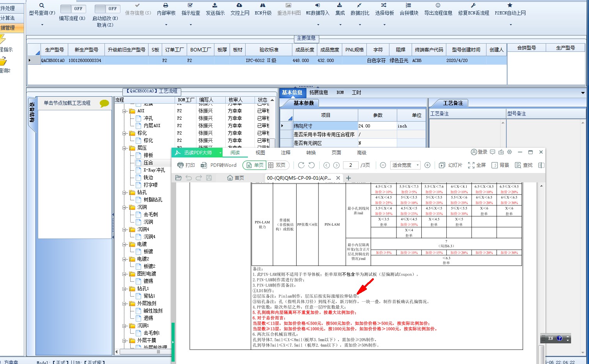Collapse the 电镀2 folder node
Viewport: 589px width, 364px height.
coord(124,259)
